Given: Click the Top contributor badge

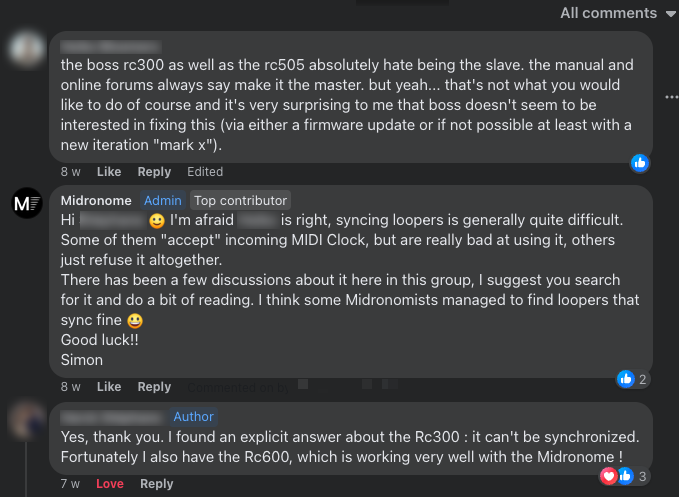Looking at the screenshot, I should click(x=240, y=200).
